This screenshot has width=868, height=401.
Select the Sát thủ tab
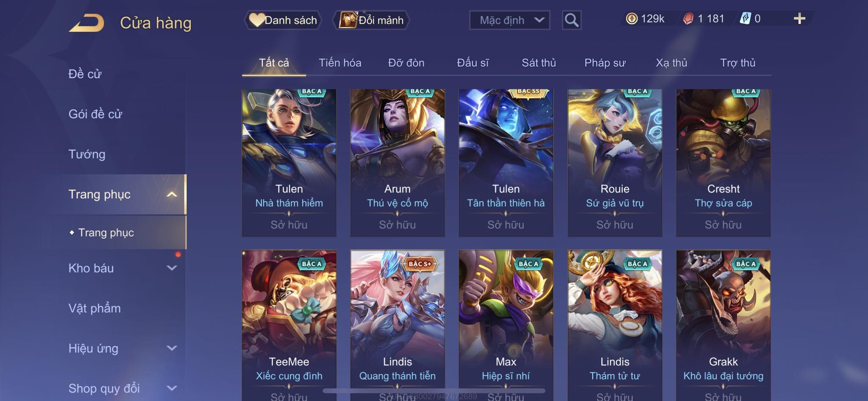point(539,63)
